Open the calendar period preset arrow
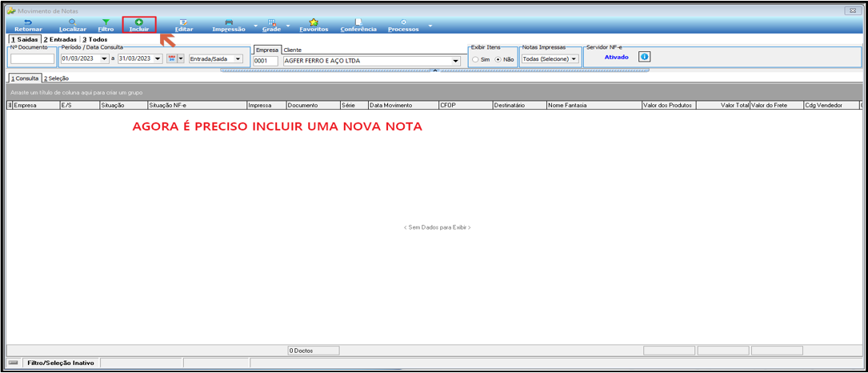This screenshot has height=373, width=868. point(181,58)
